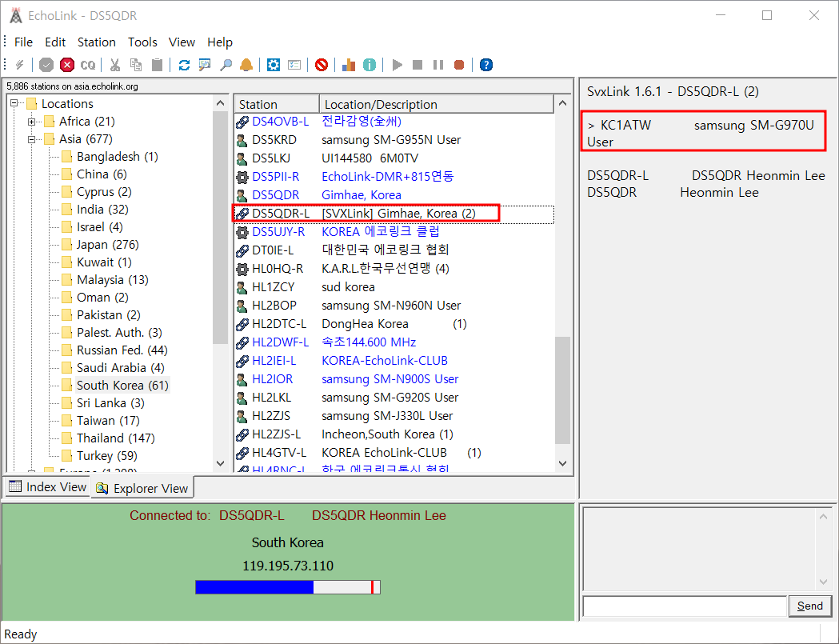Select station DS5PII-R in the list
The height and width of the screenshot is (644, 839).
click(394, 177)
